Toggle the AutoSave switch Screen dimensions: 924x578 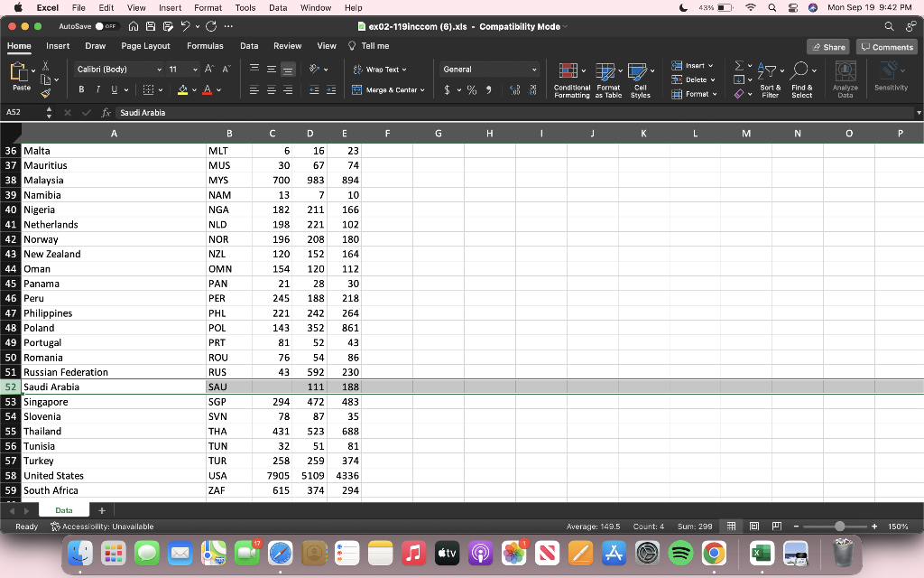[107, 26]
